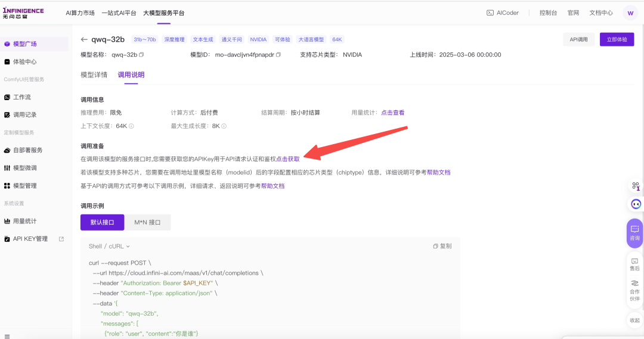Click the 体验中心 sidebar icon
The height and width of the screenshot is (339, 644).
(x=7, y=61)
